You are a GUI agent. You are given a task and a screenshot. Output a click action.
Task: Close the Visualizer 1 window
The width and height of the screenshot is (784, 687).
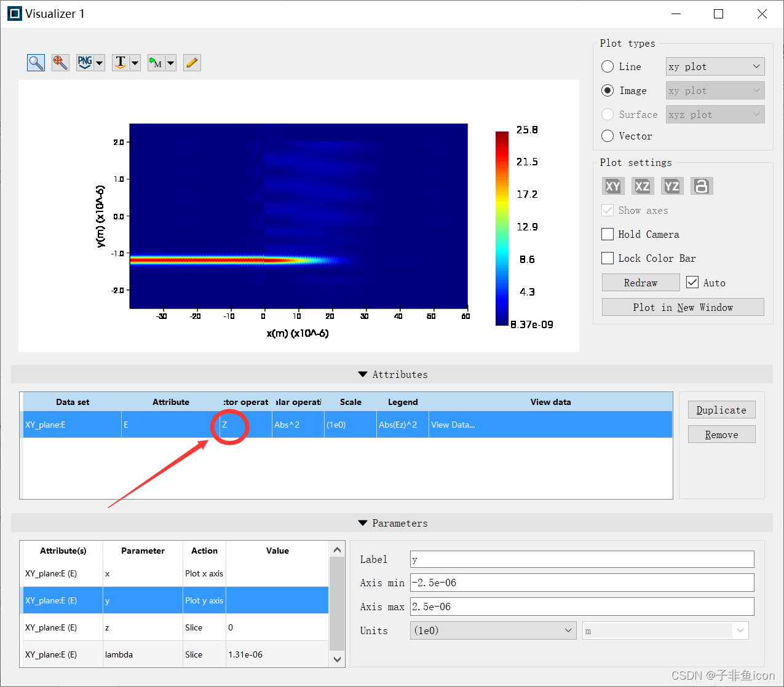click(x=762, y=14)
